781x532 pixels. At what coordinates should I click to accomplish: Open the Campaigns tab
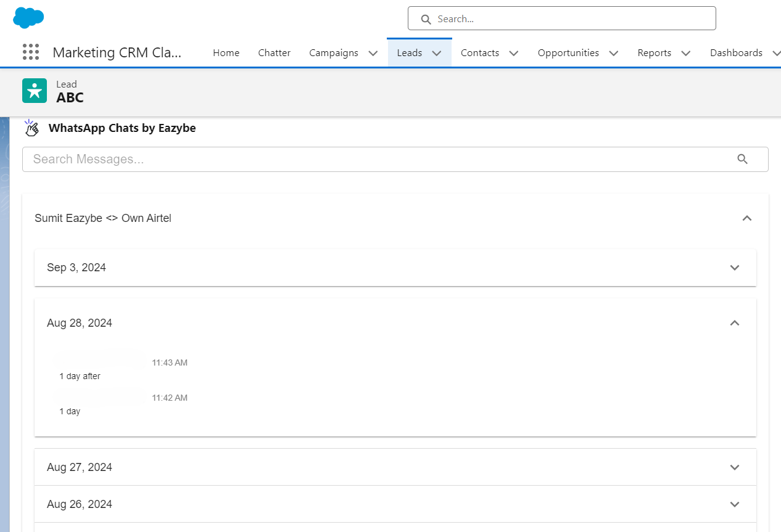334,53
